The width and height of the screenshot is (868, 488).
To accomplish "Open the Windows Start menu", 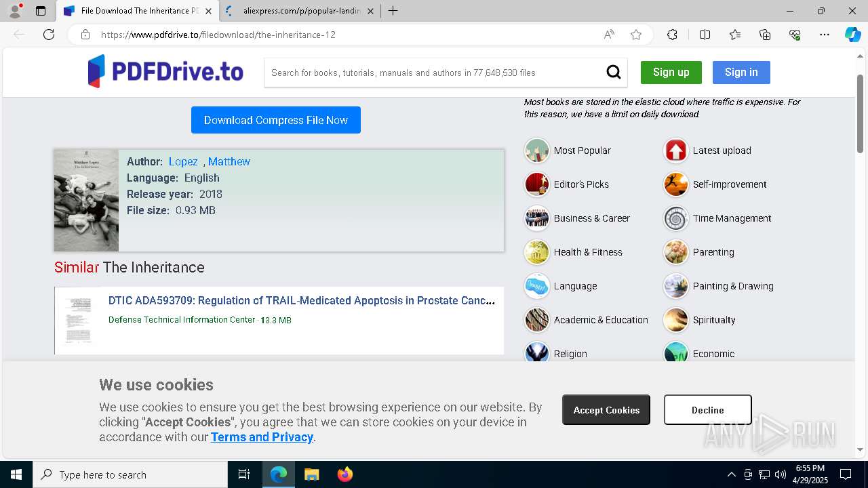I will pyautogui.click(x=16, y=474).
